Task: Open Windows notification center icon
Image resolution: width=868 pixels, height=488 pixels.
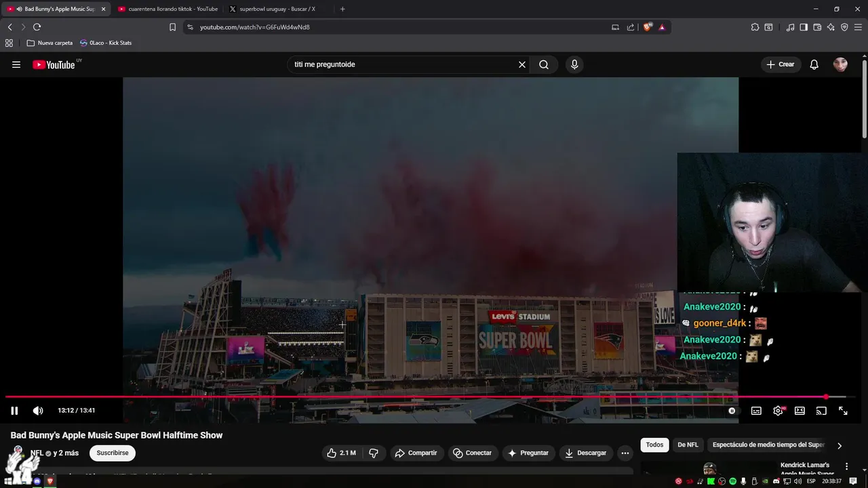Action: (x=853, y=481)
